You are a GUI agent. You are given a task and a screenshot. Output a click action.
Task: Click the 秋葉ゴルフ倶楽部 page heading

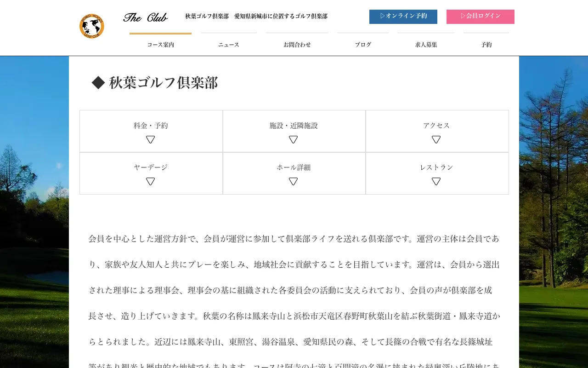click(155, 83)
